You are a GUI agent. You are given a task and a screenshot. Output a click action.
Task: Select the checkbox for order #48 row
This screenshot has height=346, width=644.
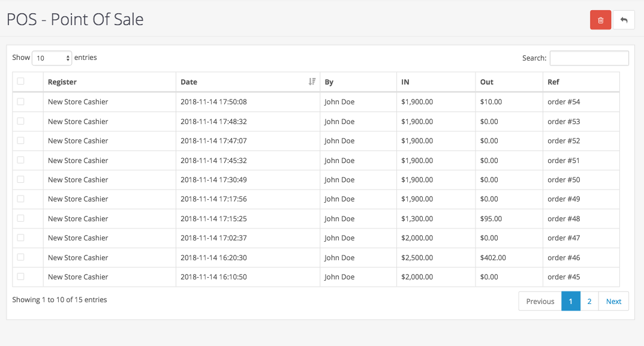coord(21,218)
